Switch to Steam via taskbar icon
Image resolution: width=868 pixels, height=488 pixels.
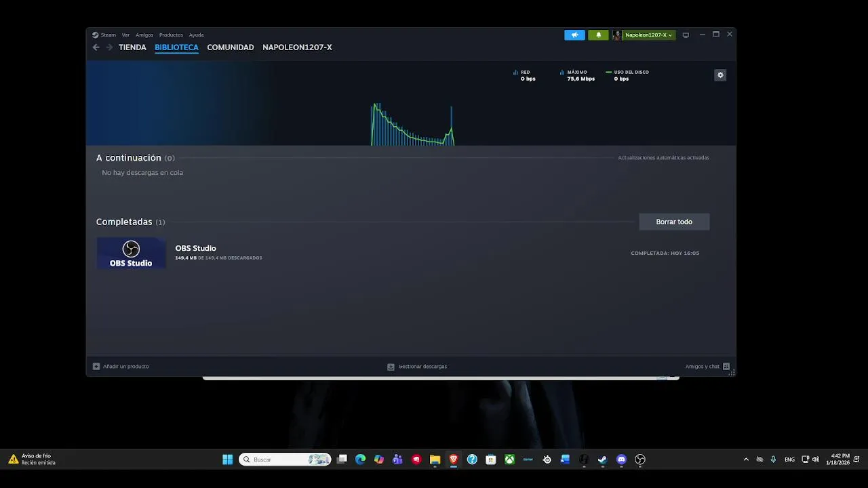click(x=602, y=460)
